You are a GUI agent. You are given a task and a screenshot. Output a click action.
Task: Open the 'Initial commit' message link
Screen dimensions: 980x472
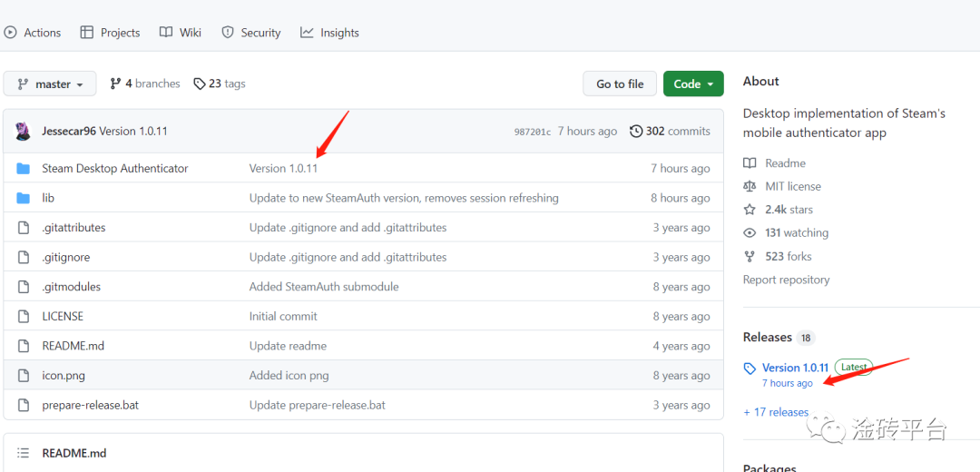283,317
